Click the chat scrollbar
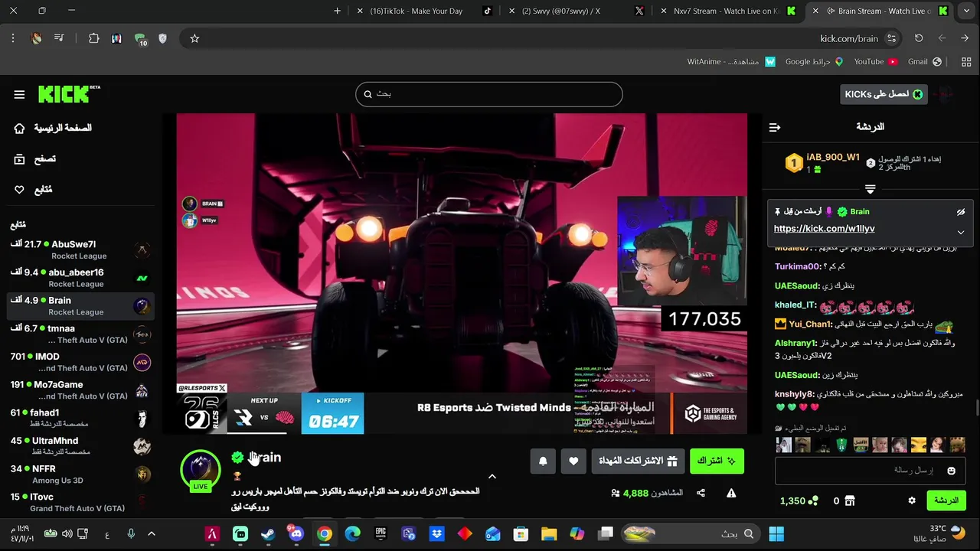 977,407
